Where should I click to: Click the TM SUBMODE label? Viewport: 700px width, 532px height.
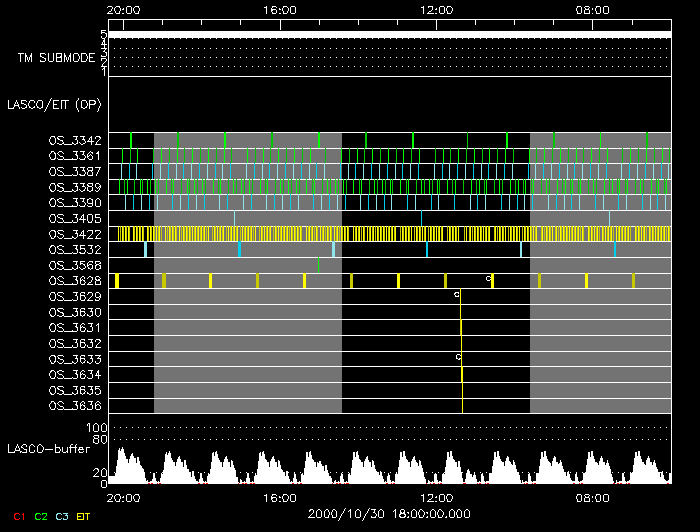56,58
